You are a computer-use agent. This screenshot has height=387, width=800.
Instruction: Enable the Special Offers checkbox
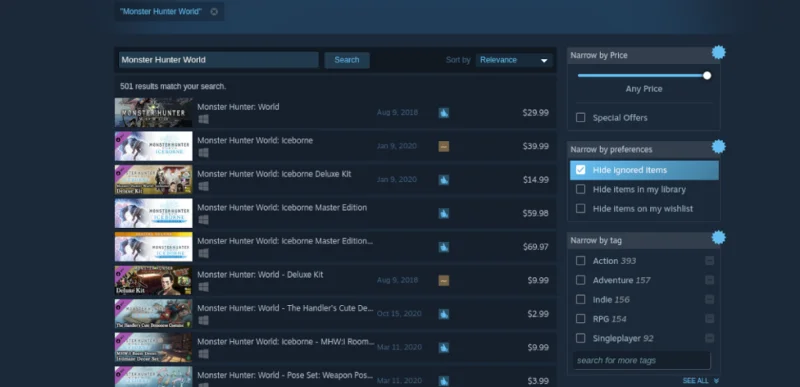581,118
